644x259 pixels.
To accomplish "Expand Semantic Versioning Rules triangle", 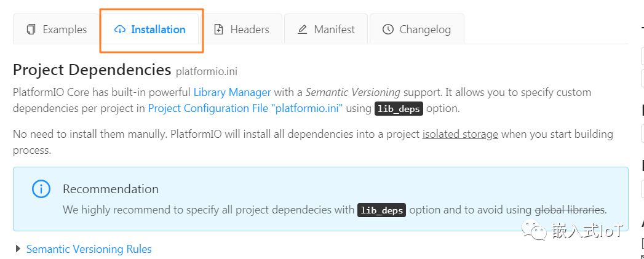I will pos(17,249).
